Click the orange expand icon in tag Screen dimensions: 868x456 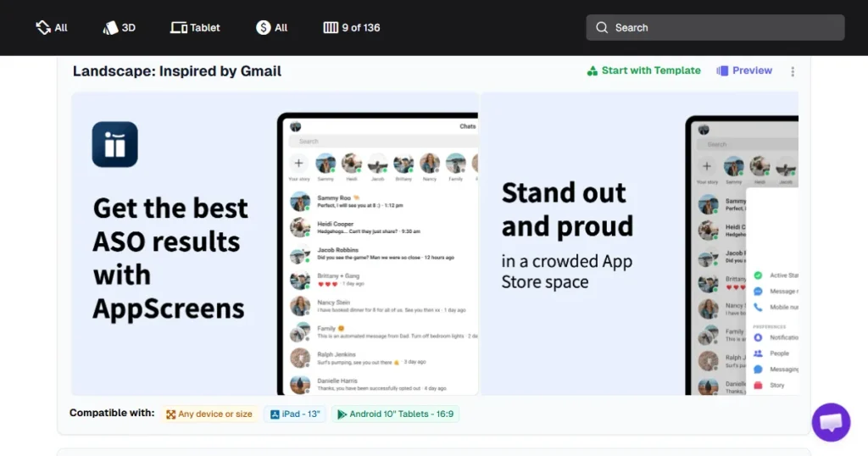pos(171,414)
